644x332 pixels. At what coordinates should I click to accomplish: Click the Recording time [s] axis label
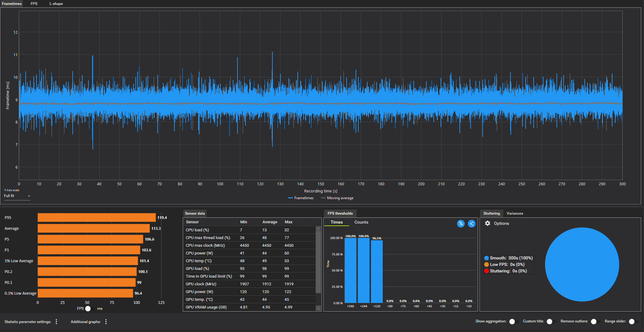click(x=321, y=191)
